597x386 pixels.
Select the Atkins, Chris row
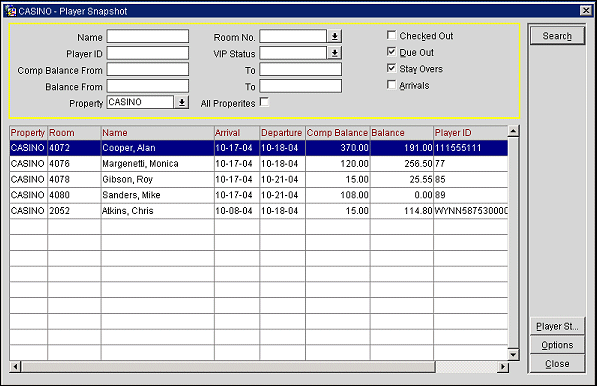click(259, 211)
